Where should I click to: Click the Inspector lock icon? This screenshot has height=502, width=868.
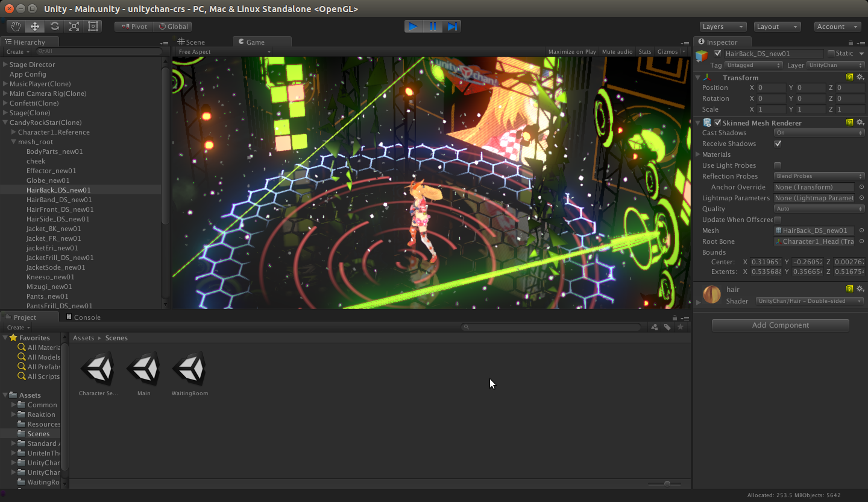(x=850, y=42)
